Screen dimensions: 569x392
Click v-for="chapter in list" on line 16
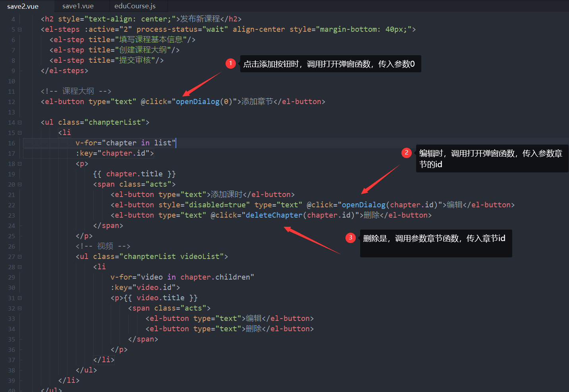125,143
